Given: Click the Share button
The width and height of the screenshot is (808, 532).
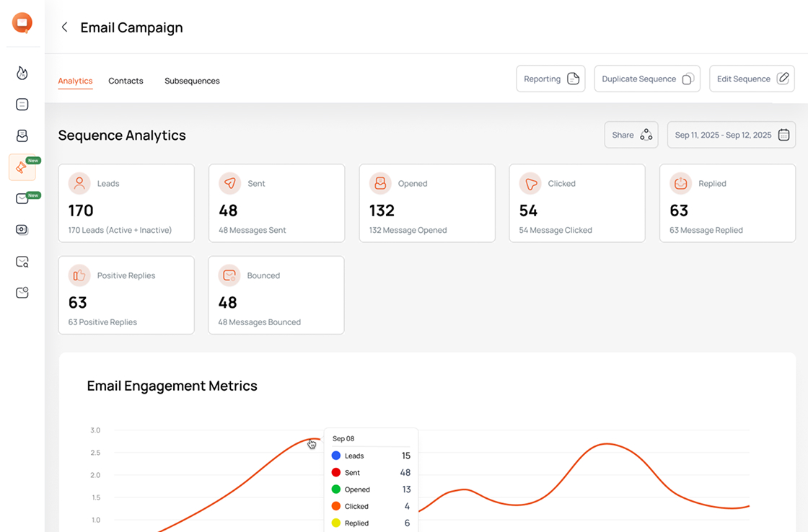Looking at the screenshot, I should point(631,135).
